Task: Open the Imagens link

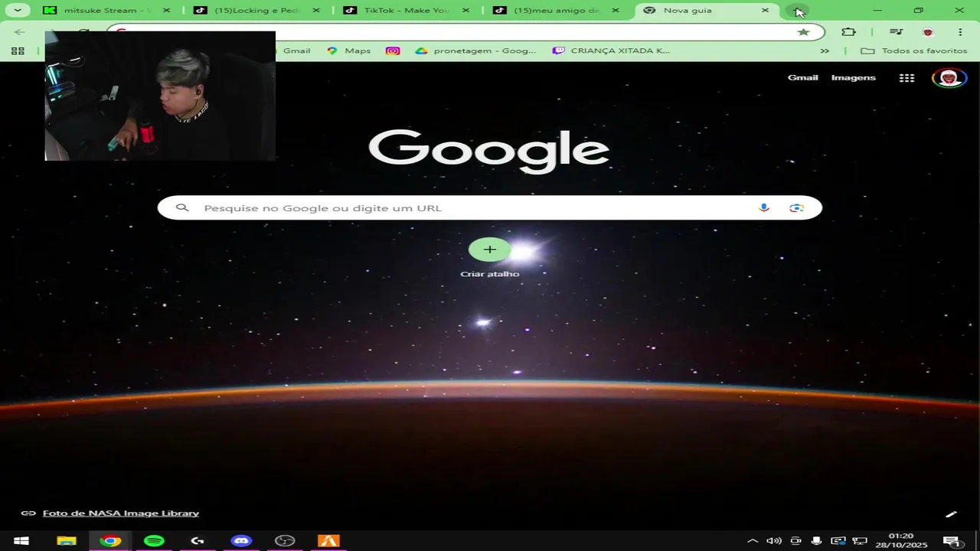Action: click(x=853, y=78)
